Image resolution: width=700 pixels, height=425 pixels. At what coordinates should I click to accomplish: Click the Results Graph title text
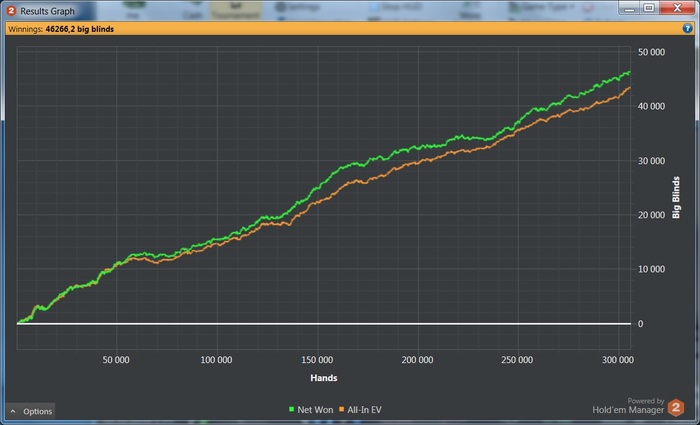[47, 11]
